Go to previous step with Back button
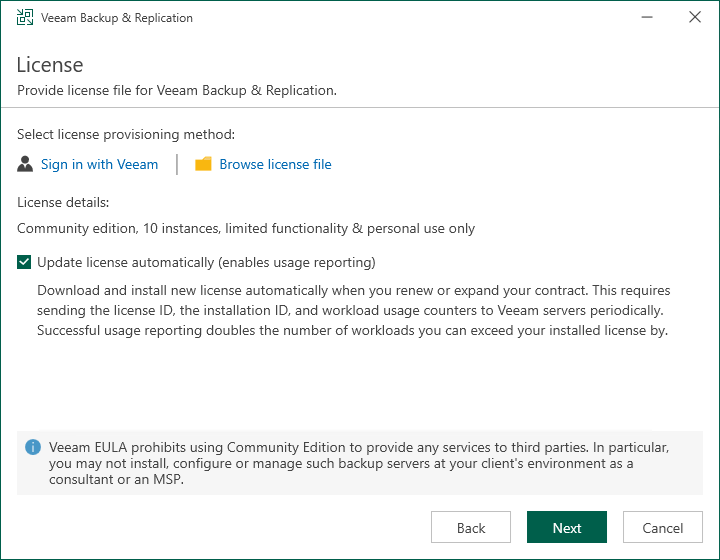The image size is (720, 560). tap(471, 527)
